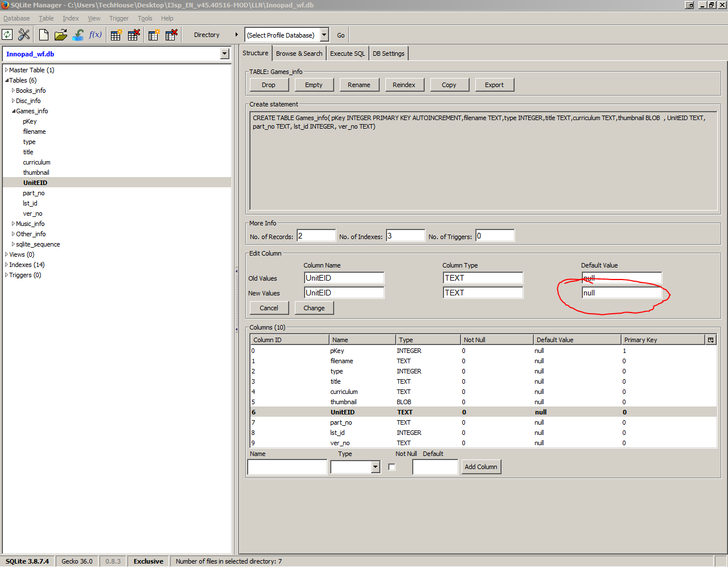Switch to the Execute SQL tab

pos(347,54)
